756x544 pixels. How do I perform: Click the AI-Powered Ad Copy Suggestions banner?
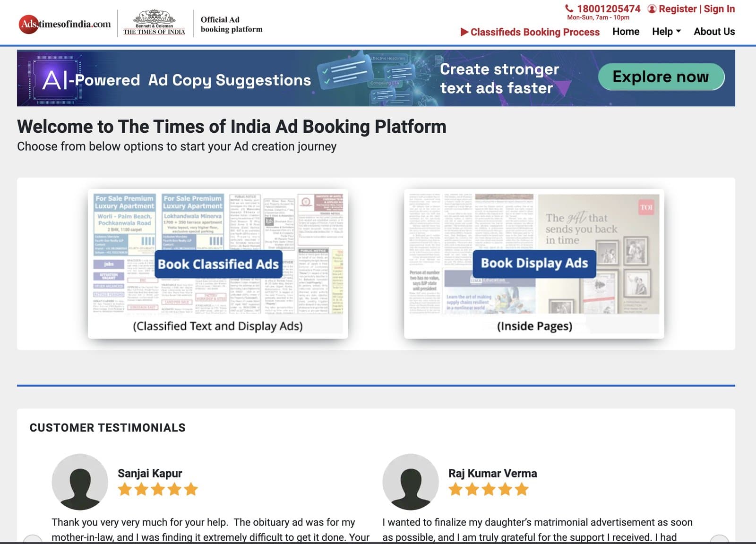click(x=376, y=78)
